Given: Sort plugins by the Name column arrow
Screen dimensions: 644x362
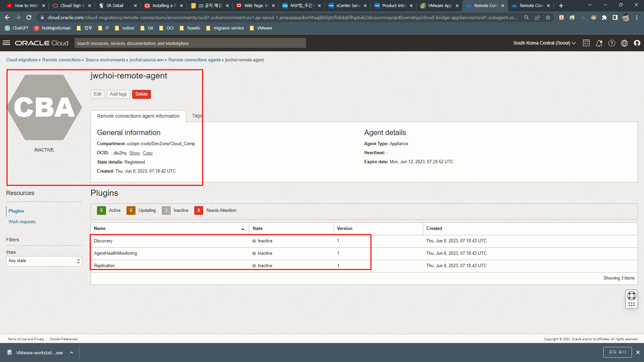Looking at the screenshot, I should [x=243, y=229].
